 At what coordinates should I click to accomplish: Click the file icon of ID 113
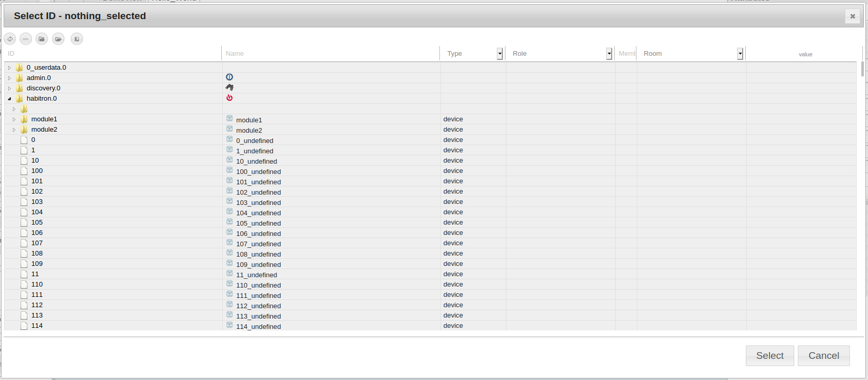[x=24, y=315]
